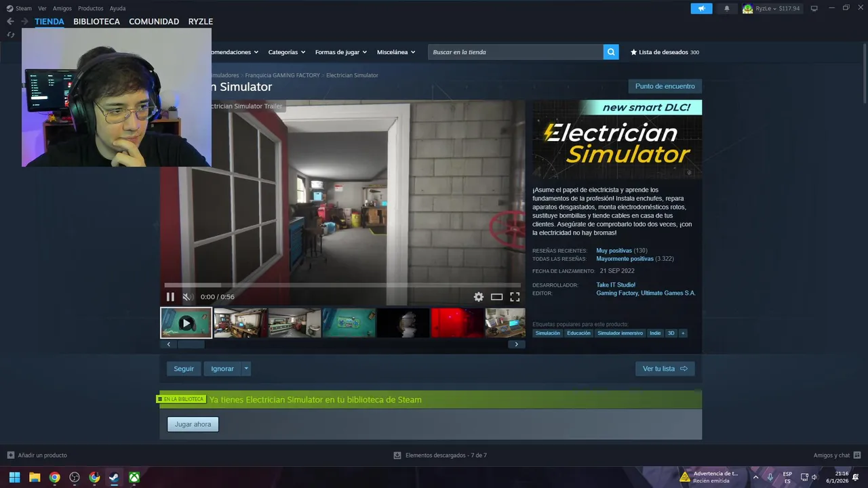Click Ver tu lista button
The width and height of the screenshot is (868, 488).
[x=665, y=369]
